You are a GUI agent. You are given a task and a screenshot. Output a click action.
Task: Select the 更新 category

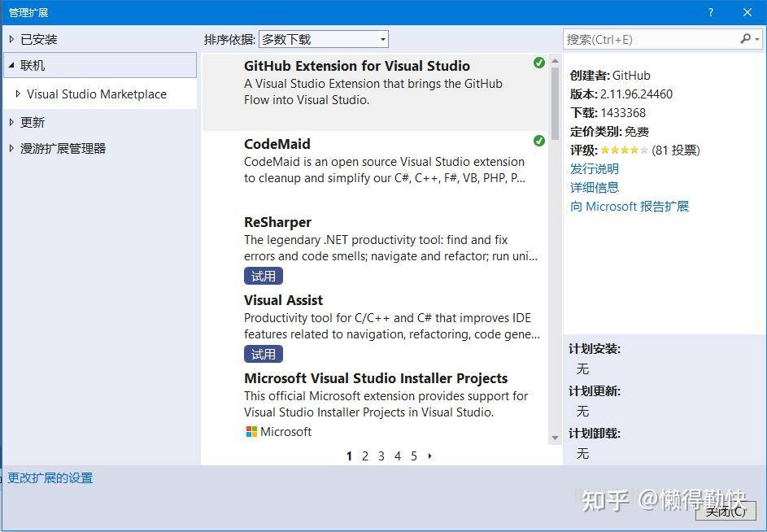click(33, 122)
